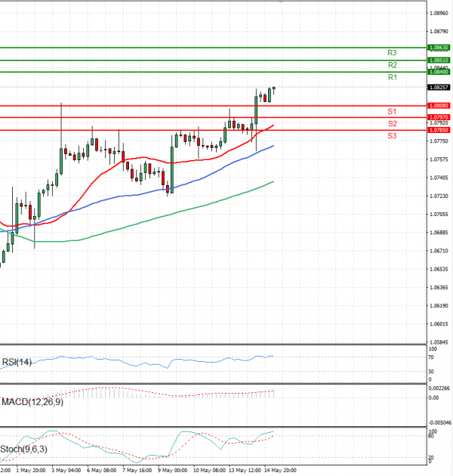453x476 pixels.
Task: Select the 1.07850 support price tag
Action: 439,130
